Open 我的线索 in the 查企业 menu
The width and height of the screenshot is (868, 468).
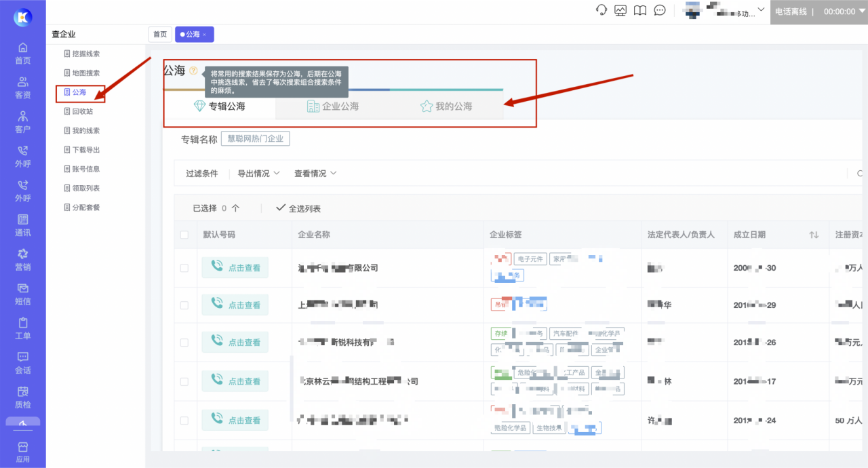point(81,130)
